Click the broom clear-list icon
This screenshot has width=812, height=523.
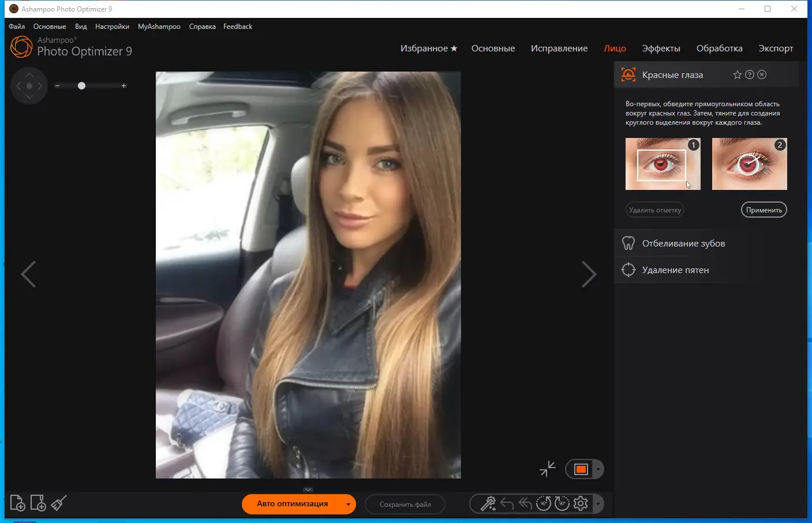click(x=59, y=503)
